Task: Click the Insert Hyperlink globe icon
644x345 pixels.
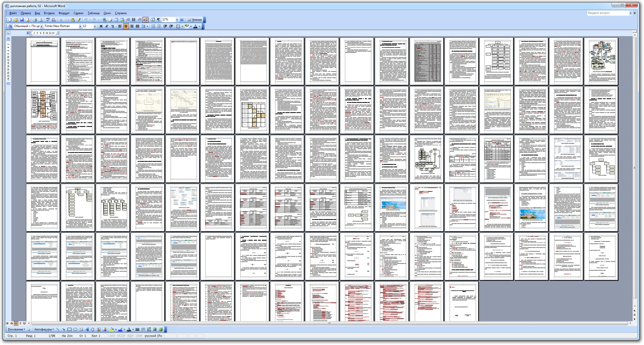Action: [104, 20]
